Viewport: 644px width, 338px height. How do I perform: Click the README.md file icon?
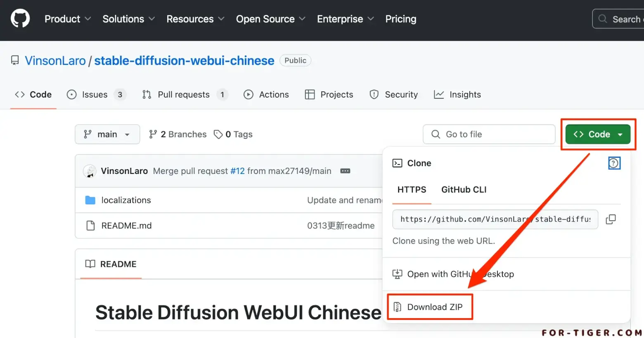[90, 226]
